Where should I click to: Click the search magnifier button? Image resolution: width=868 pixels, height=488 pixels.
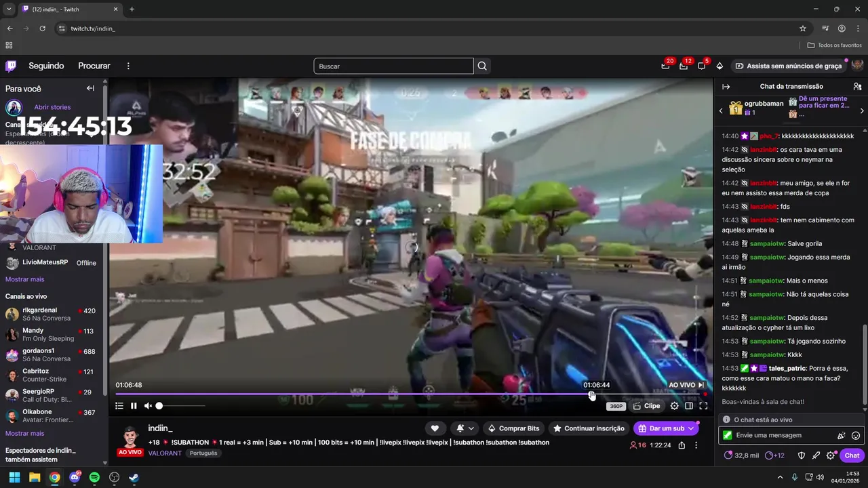point(482,66)
